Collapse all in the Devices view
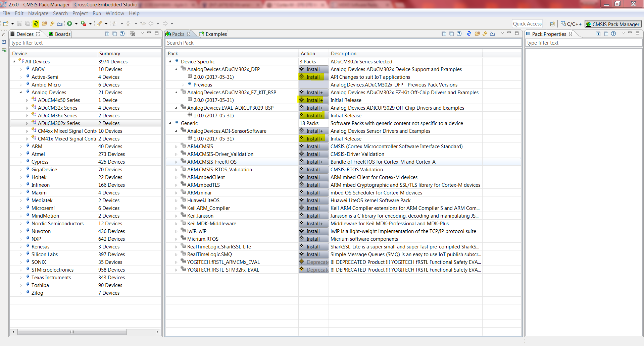This screenshot has height=346, width=644. [114, 34]
